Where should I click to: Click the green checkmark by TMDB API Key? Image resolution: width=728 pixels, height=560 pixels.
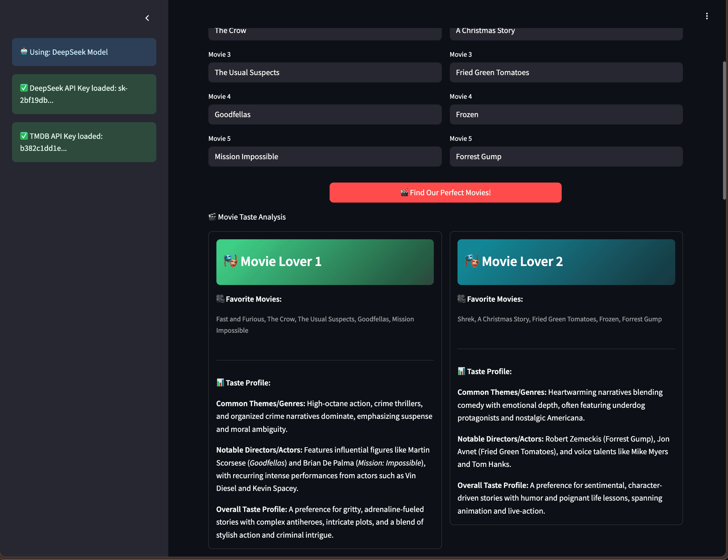(x=24, y=136)
